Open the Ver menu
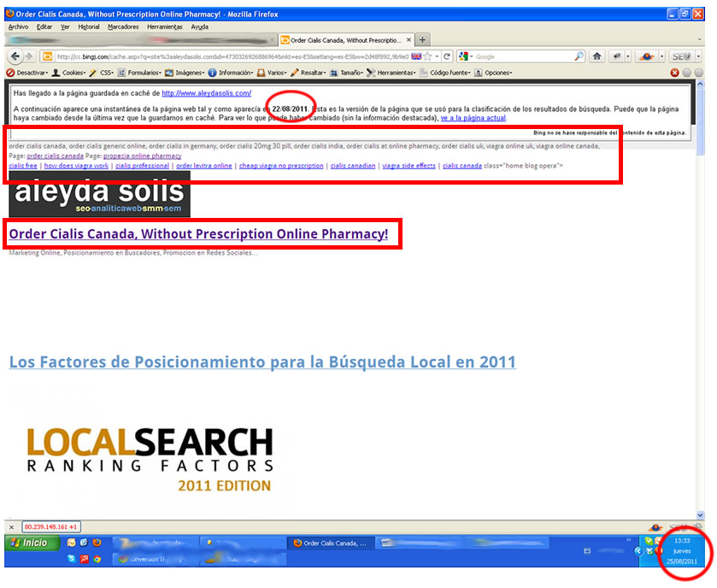Image resolution: width=717 pixels, height=588 pixels. [x=66, y=27]
